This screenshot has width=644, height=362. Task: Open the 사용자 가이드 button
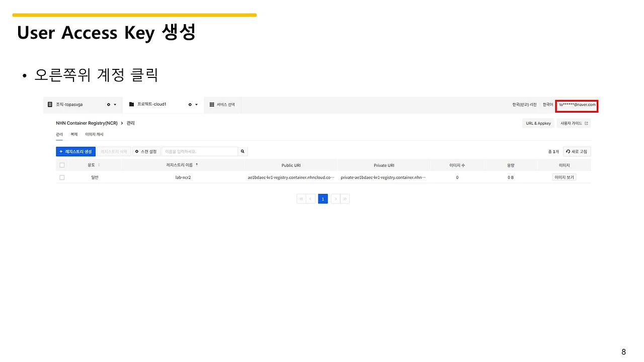pos(574,123)
